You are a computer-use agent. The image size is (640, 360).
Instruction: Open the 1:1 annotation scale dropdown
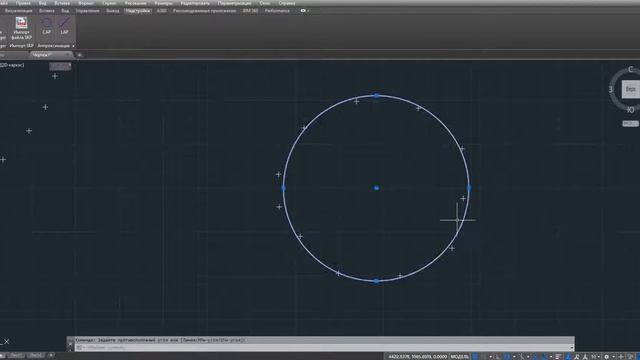point(595,356)
